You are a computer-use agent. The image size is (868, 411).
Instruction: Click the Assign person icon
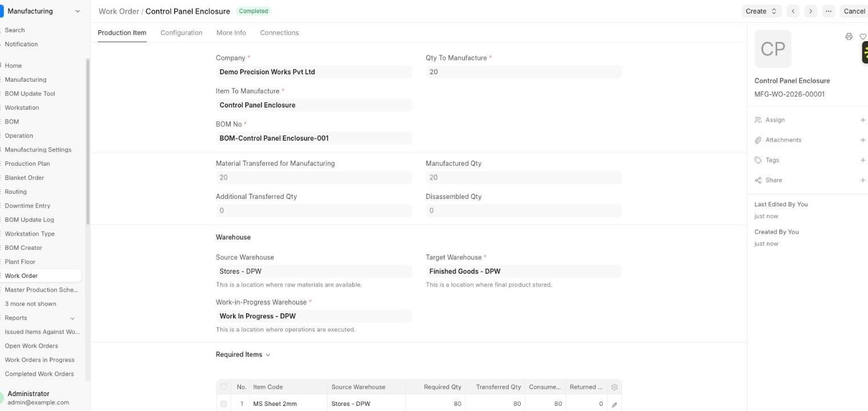(758, 120)
